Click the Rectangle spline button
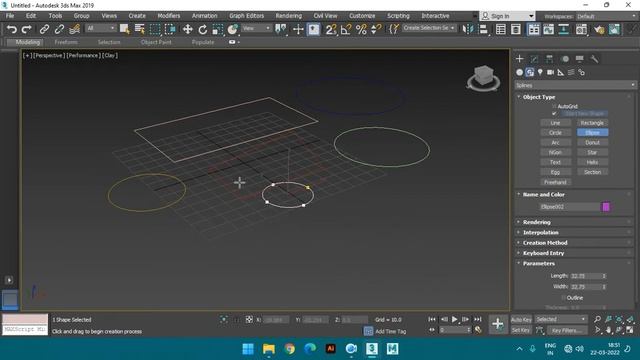Image resolution: width=640 pixels, height=360 pixels. [x=592, y=123]
